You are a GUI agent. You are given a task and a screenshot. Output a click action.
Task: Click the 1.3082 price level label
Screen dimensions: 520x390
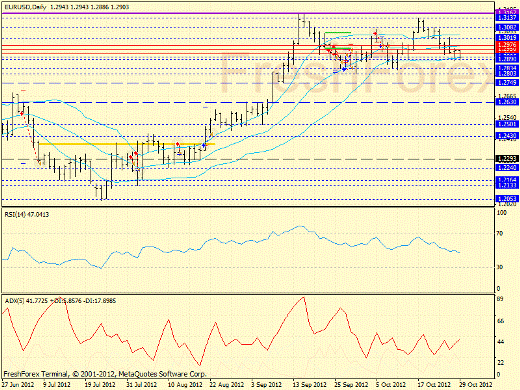pos(507,27)
